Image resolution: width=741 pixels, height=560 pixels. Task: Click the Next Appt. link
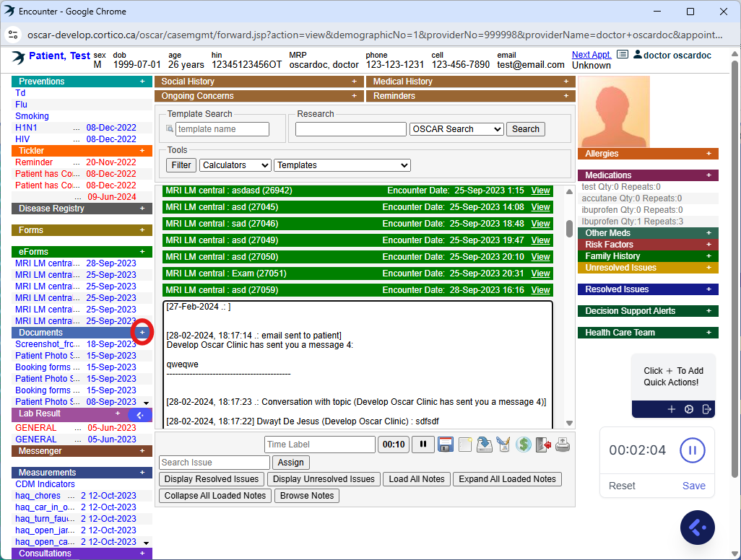pos(591,55)
